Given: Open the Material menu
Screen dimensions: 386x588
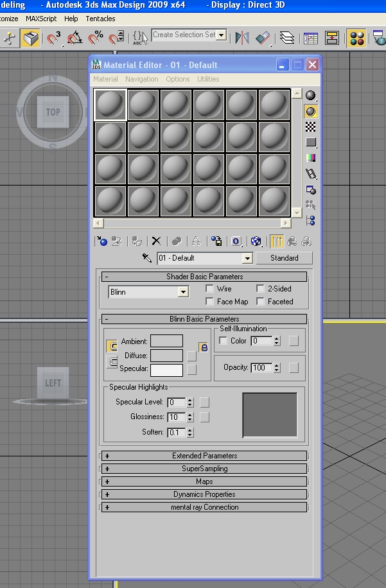Looking at the screenshot, I should 105,79.
